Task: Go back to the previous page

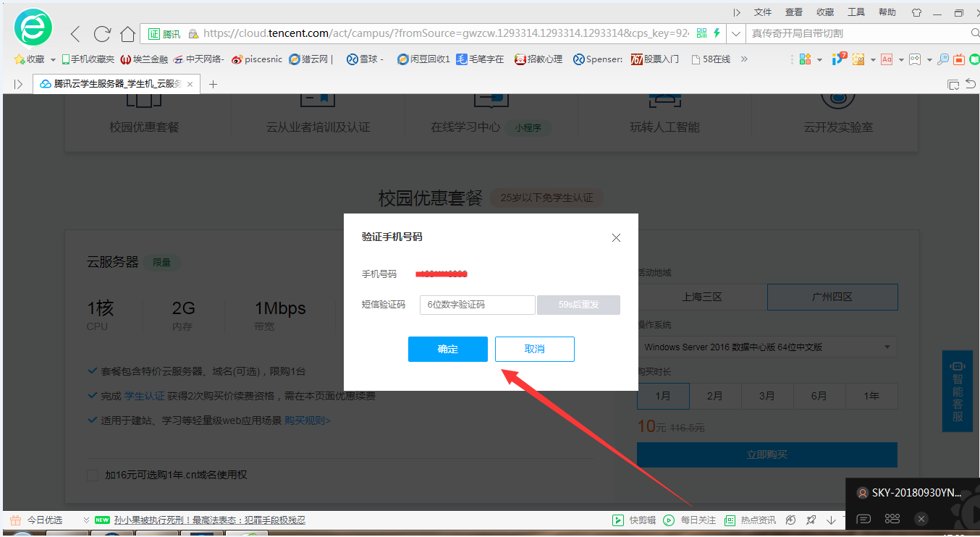Action: click(75, 34)
